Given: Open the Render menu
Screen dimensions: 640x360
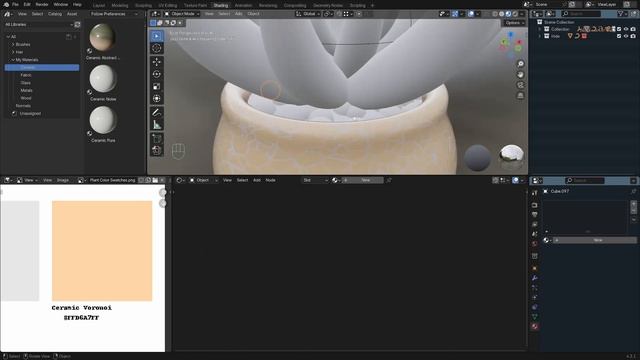Looking at the screenshot, I should click(42, 4).
